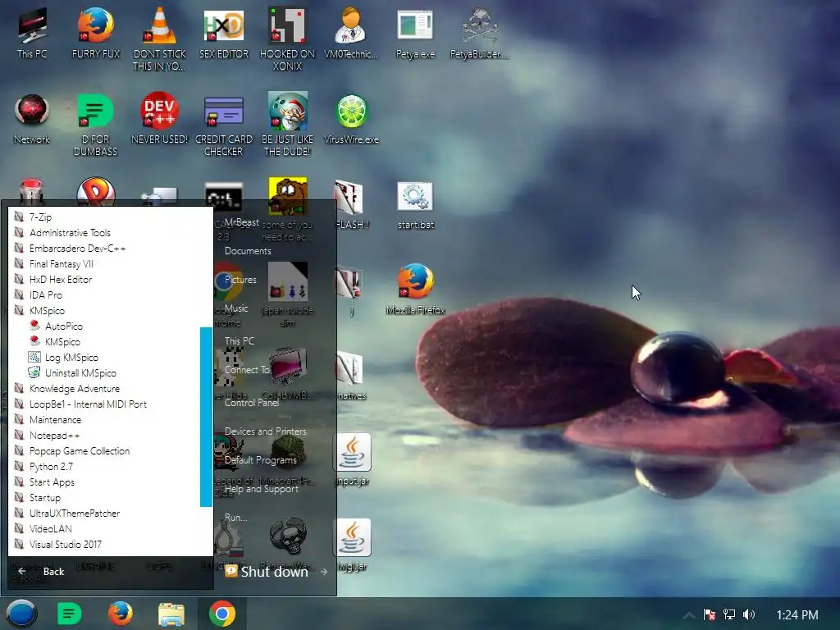Open the Network desktop icon

[x=32, y=119]
